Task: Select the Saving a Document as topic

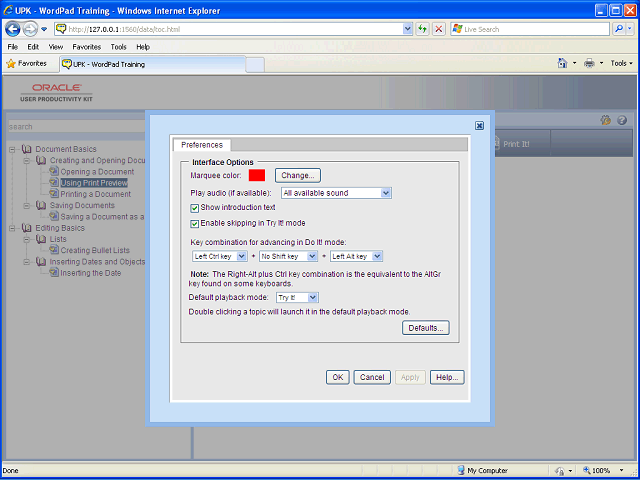Action: tap(102, 217)
